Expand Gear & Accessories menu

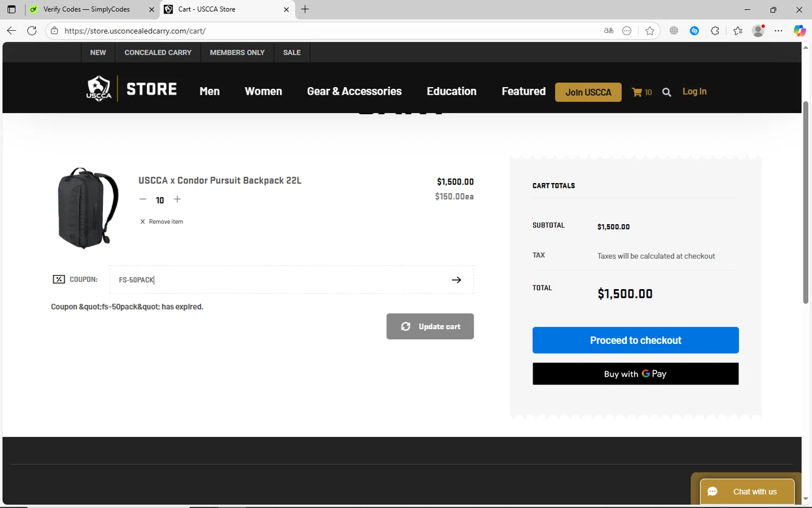[x=354, y=92]
